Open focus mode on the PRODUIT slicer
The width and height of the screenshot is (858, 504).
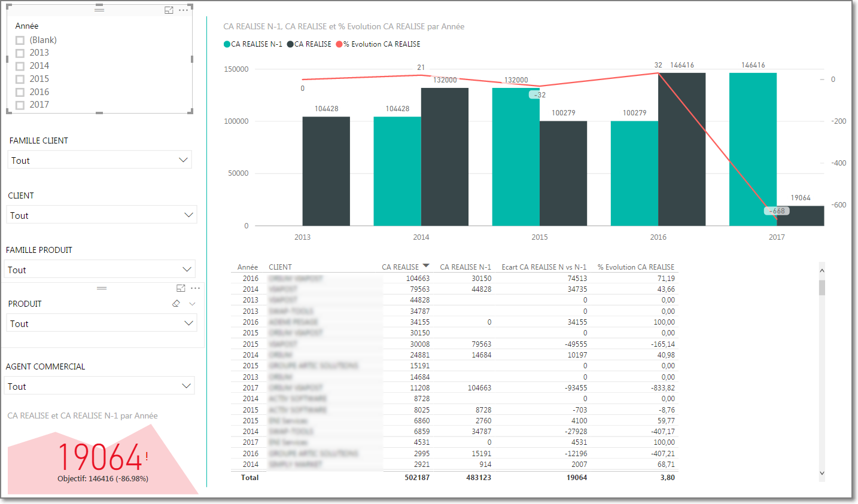181,288
